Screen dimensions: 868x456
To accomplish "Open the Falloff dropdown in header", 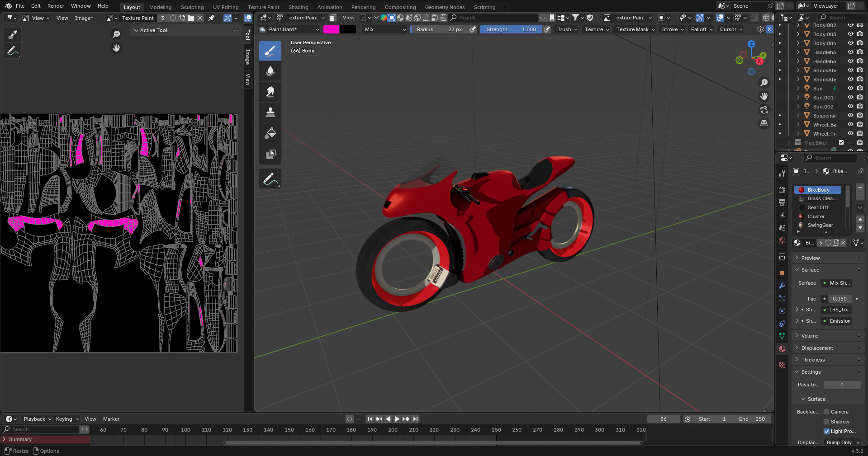I will point(702,29).
